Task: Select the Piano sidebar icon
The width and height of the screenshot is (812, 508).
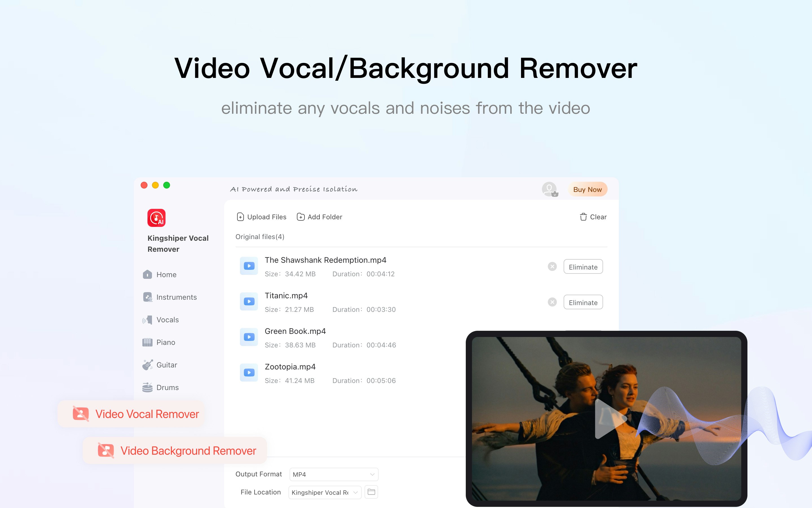Action: tap(147, 342)
